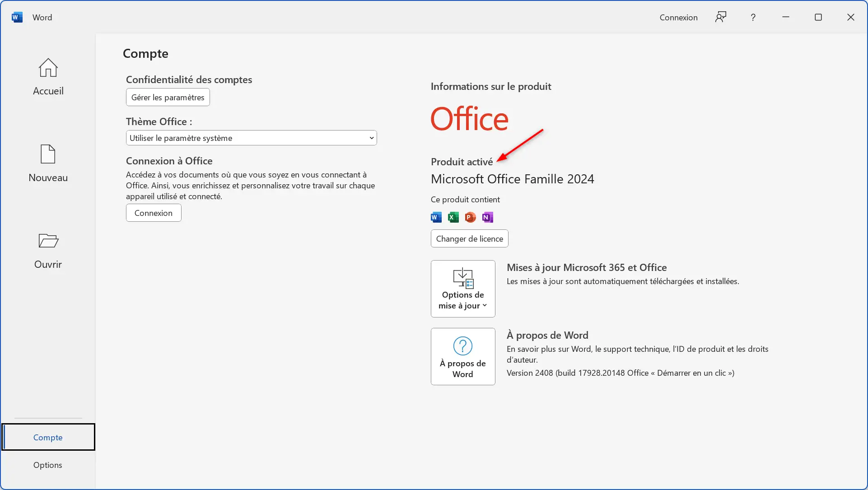Screen dimensions: 868x490
Task: Click the Excel product icon
Action: point(453,217)
